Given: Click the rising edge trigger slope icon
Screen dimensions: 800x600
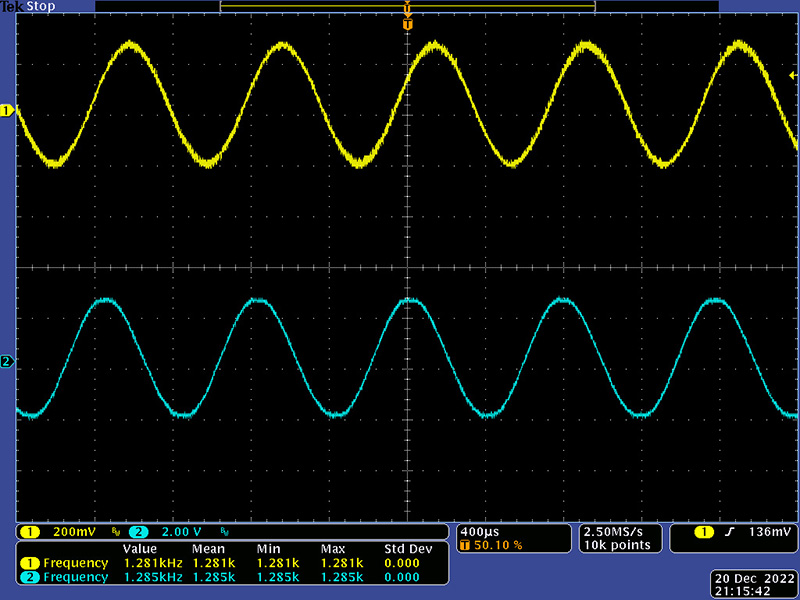Looking at the screenshot, I should (x=730, y=532).
